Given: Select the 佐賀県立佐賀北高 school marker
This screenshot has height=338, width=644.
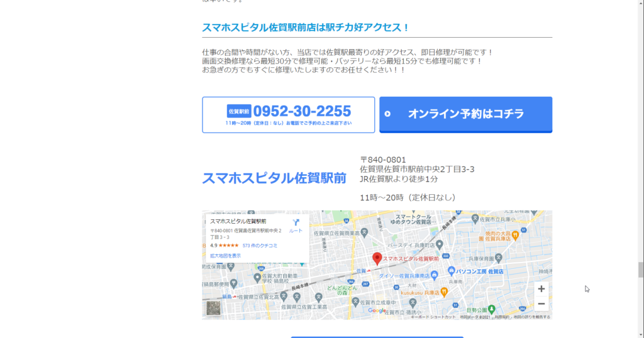Looking at the screenshot, I should (284, 296).
